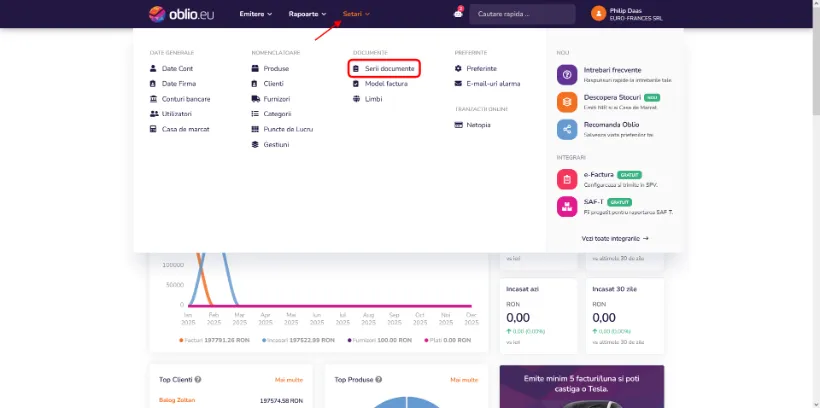Click the Conturi bancare bank icon
The height and width of the screenshot is (408, 820).
[x=153, y=99]
